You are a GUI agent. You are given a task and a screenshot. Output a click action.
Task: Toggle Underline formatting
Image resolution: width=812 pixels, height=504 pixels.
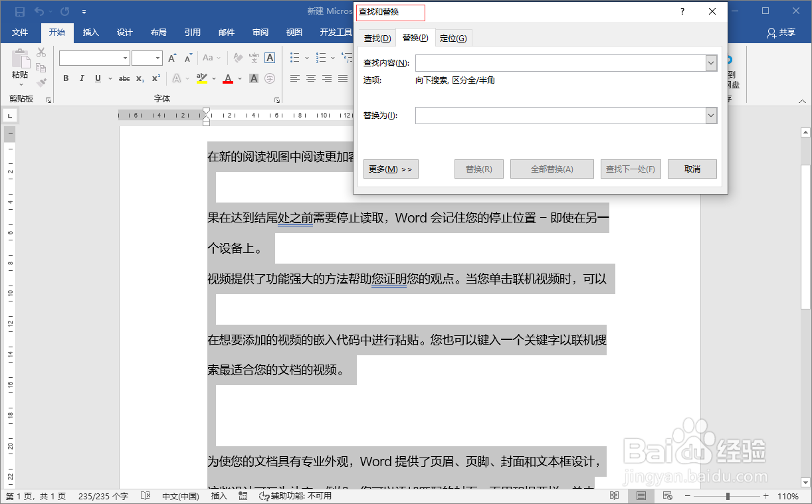pyautogui.click(x=98, y=78)
